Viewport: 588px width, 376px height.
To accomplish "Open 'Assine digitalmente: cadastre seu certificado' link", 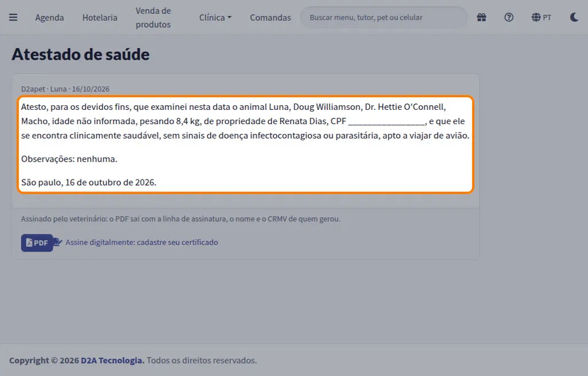I will pyautogui.click(x=142, y=242).
